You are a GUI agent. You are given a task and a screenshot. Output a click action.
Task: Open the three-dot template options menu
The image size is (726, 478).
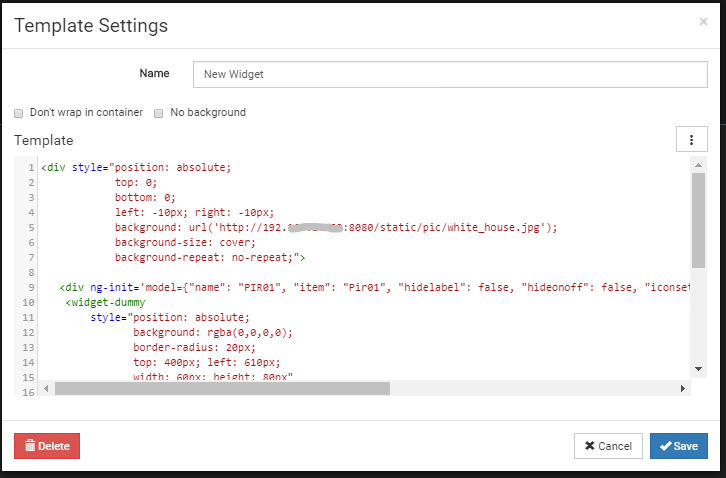pyautogui.click(x=691, y=140)
